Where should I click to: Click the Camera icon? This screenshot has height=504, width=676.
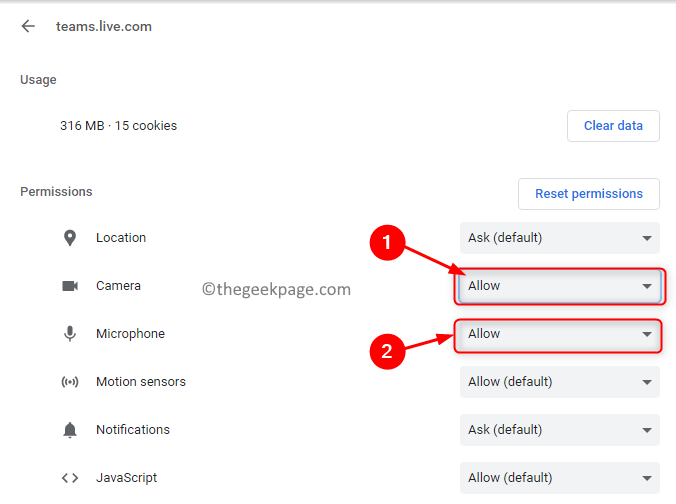(x=70, y=286)
